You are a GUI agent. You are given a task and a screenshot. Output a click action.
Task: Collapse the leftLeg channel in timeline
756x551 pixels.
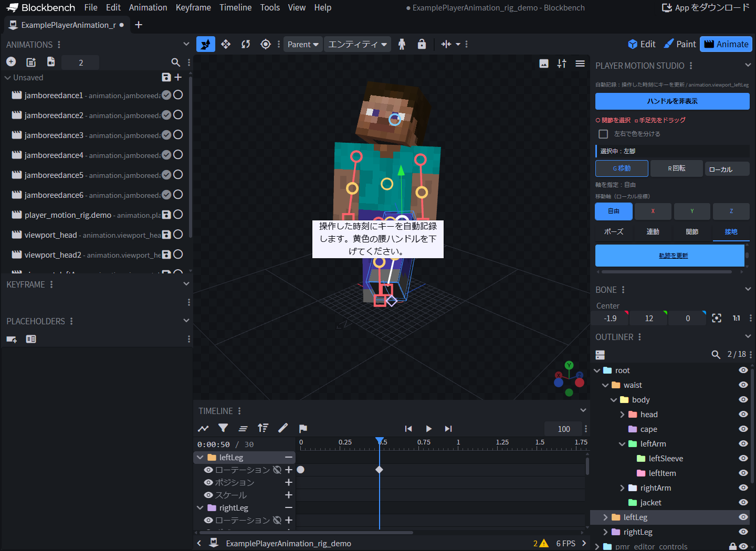[x=200, y=458]
